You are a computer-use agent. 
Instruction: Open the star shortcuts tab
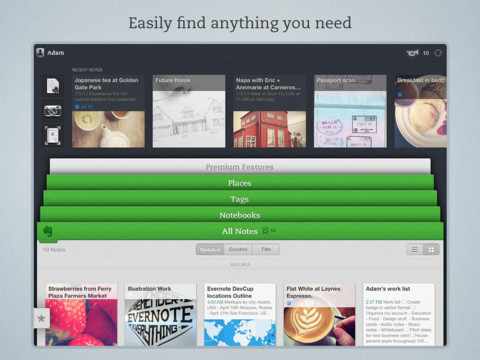tap(42, 318)
